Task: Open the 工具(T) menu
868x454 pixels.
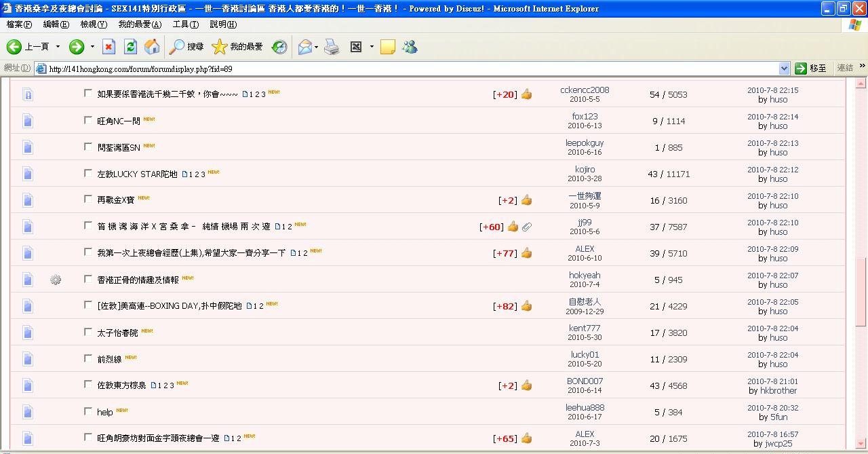Action: (x=185, y=24)
